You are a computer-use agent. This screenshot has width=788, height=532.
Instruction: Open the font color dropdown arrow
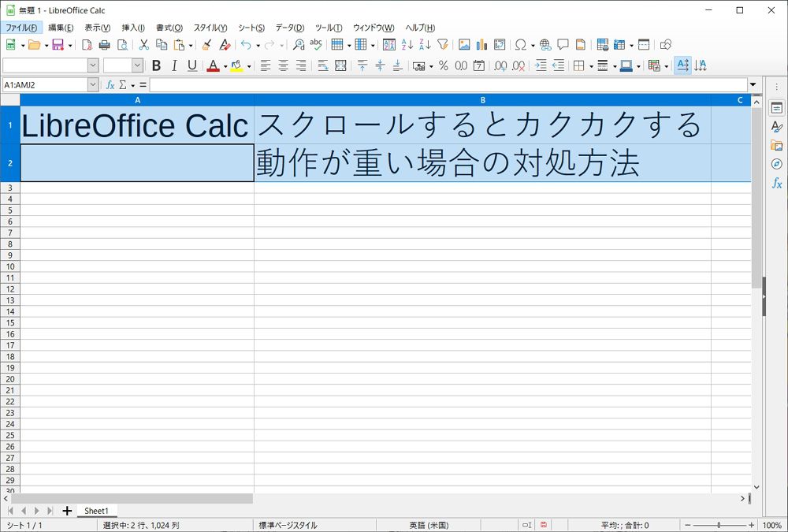coord(225,67)
